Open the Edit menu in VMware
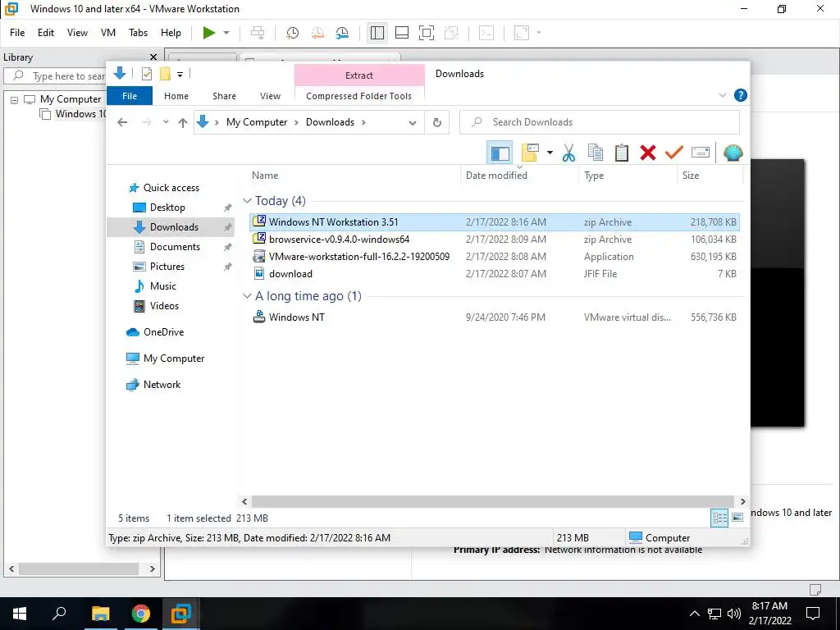 pyautogui.click(x=46, y=33)
